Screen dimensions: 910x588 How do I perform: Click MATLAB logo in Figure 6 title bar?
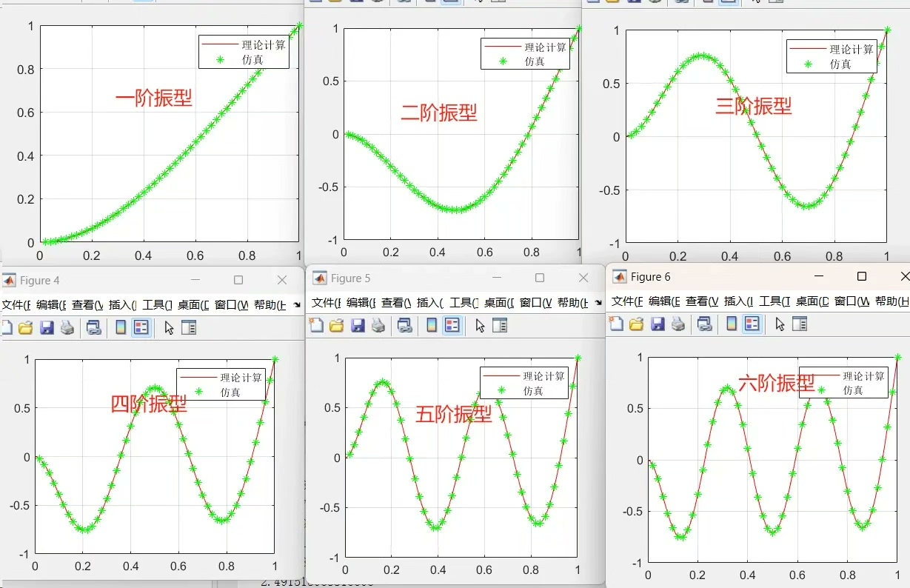click(620, 276)
